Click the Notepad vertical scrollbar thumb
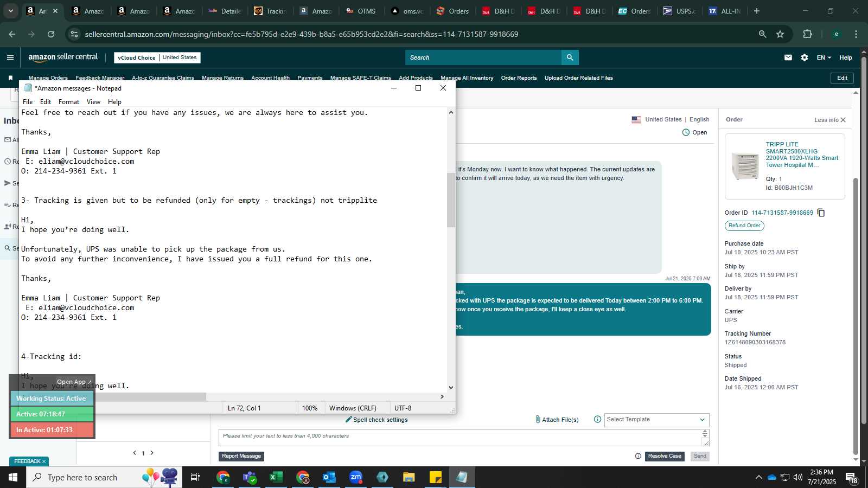The height and width of the screenshot is (488, 868). pos(451,200)
